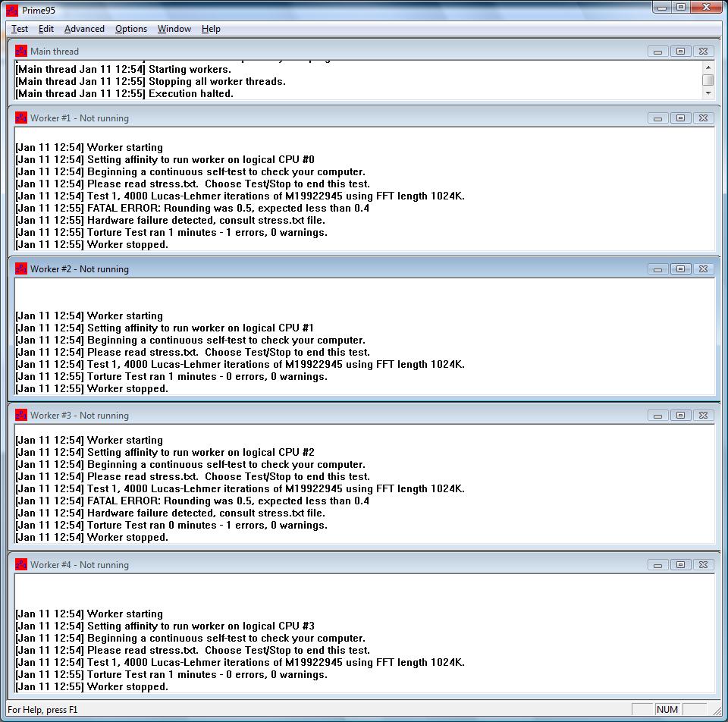Click Worker #4 'logical CPU #3' affinity line

pos(165,626)
